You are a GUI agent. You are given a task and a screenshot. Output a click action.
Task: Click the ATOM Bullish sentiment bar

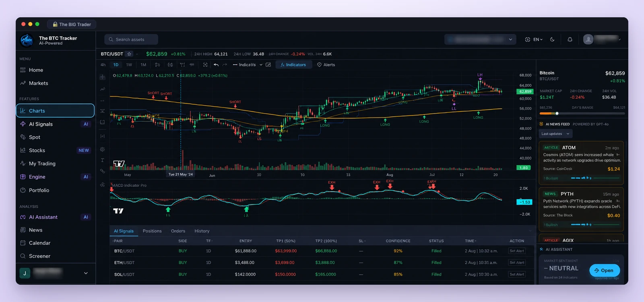tap(582, 178)
